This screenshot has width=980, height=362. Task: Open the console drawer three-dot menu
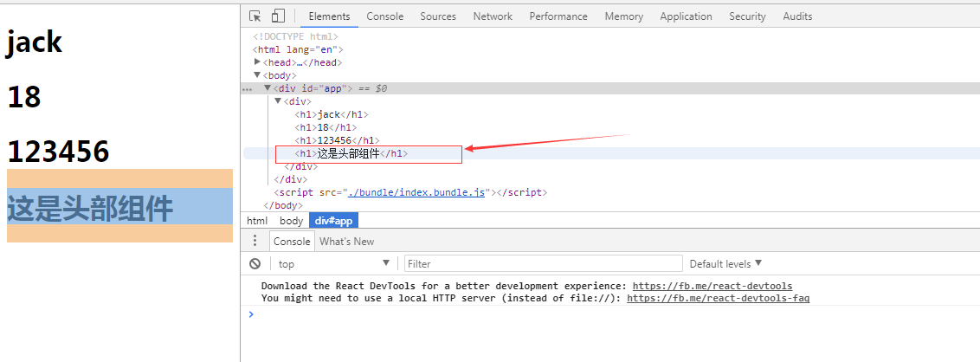pyautogui.click(x=255, y=242)
